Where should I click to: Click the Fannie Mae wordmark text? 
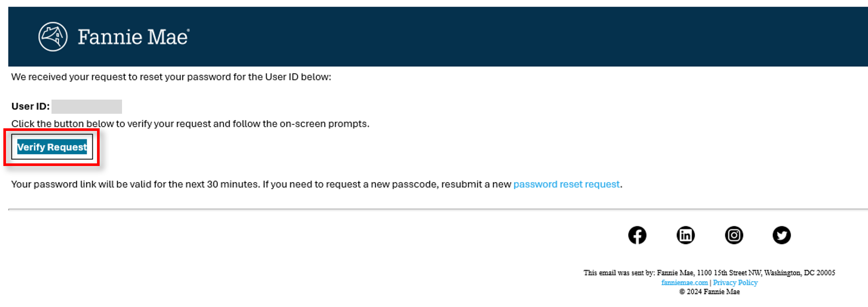(x=132, y=37)
